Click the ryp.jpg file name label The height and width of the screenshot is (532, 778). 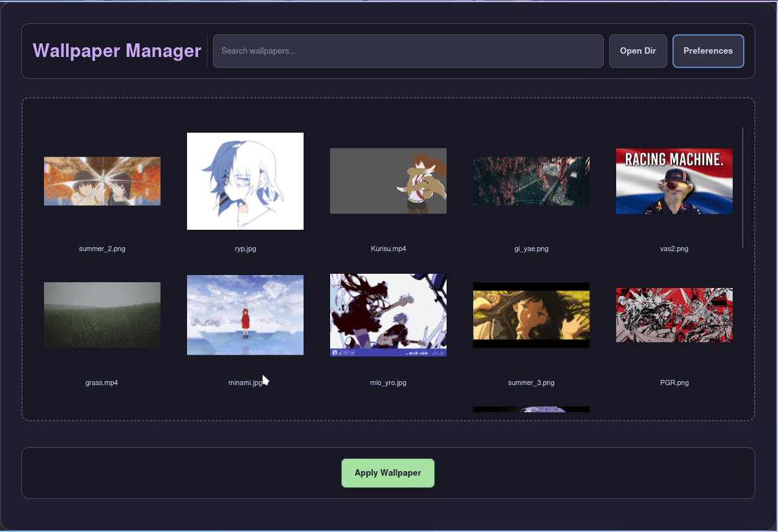click(245, 249)
